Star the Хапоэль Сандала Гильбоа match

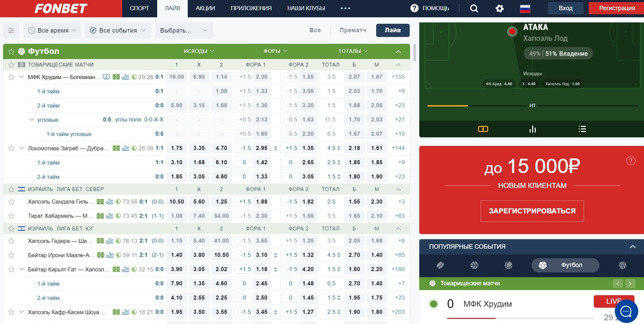click(11, 202)
